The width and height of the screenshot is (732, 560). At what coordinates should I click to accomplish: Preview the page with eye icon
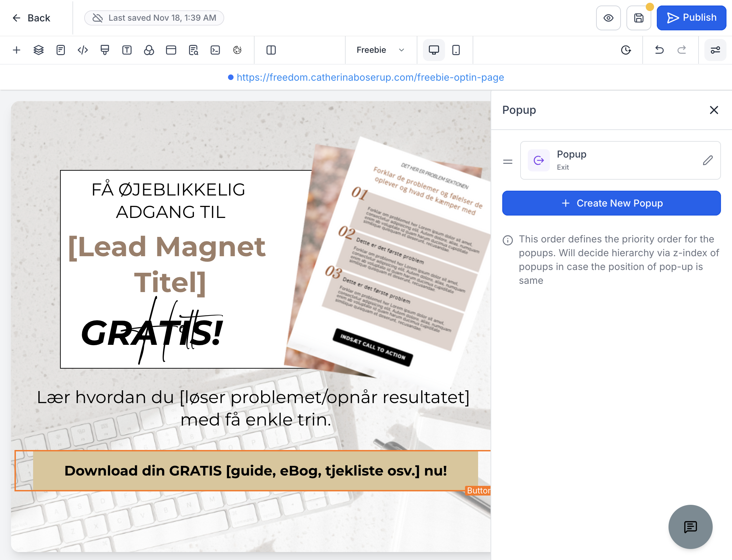(609, 18)
